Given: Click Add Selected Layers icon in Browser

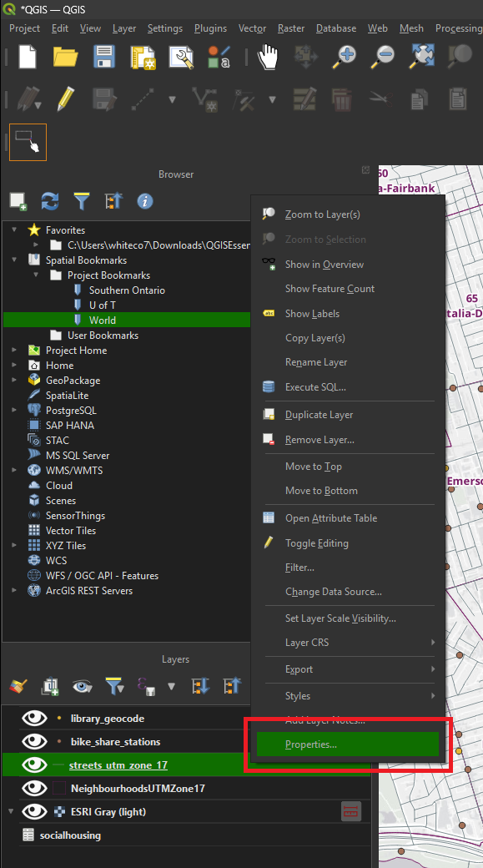Looking at the screenshot, I should [x=18, y=201].
